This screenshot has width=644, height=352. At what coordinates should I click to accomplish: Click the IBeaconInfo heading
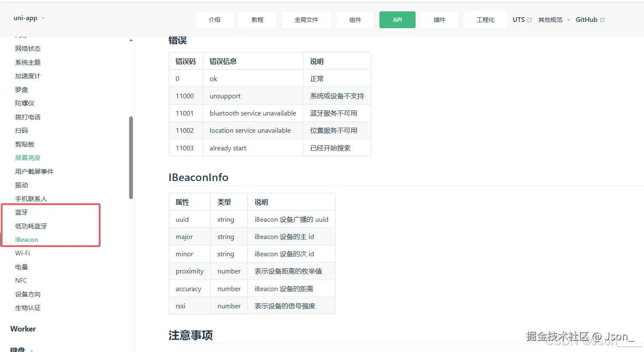coord(199,177)
